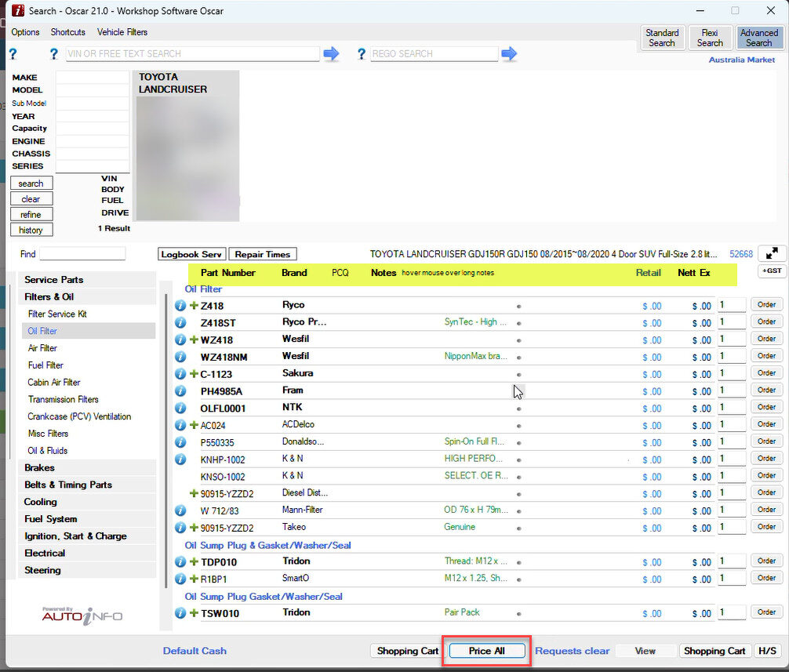Viewport: 789px width, 672px height.
Task: Switch to Flexi Search
Action: [x=710, y=38]
